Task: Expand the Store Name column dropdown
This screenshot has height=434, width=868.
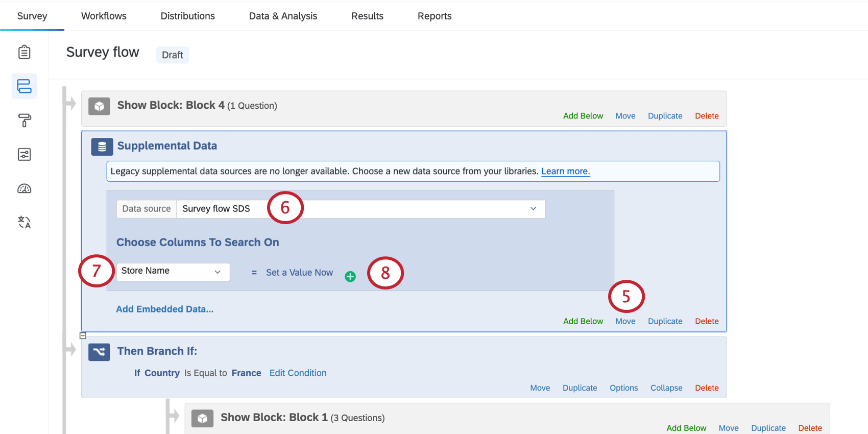Action: coord(173,272)
